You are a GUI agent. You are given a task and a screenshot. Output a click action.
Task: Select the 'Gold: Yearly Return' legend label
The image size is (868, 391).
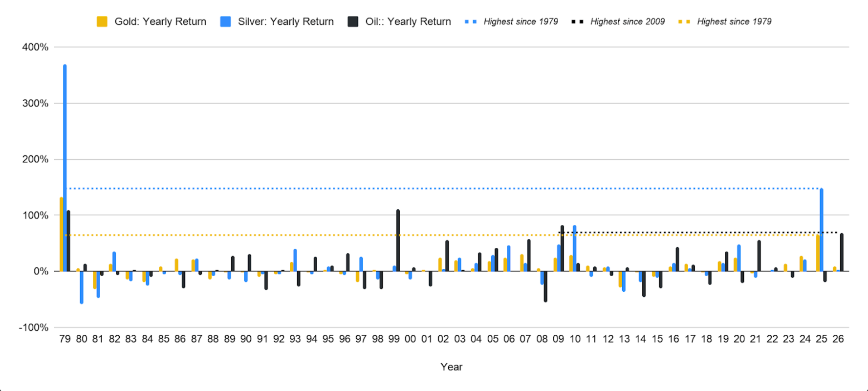pyautogui.click(x=160, y=22)
